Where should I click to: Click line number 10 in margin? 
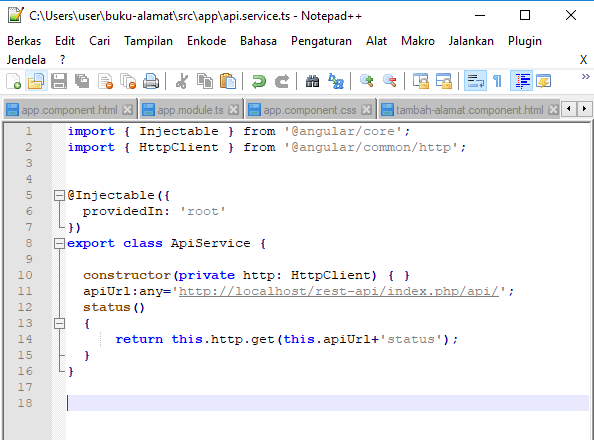tap(25, 275)
